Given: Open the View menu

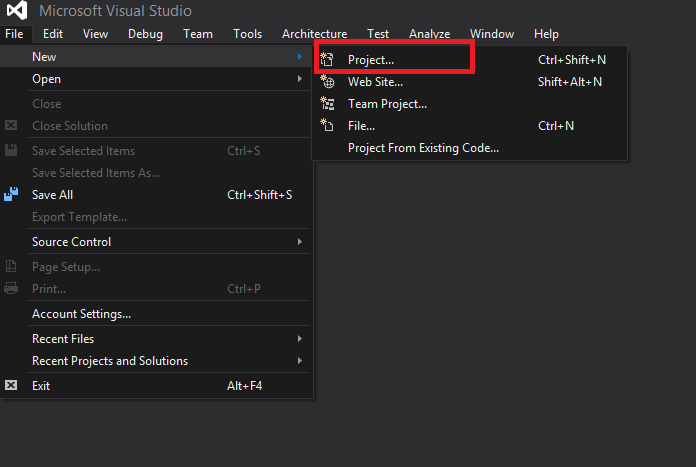Looking at the screenshot, I should tap(95, 34).
